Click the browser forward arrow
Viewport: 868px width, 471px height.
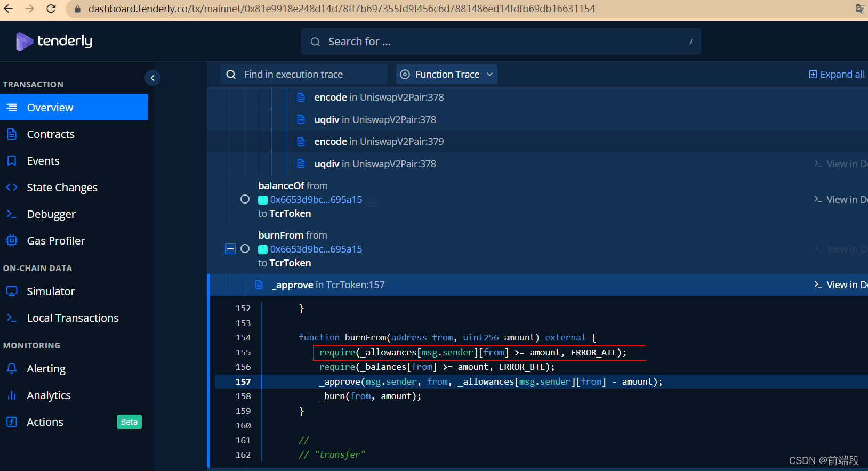coord(30,9)
